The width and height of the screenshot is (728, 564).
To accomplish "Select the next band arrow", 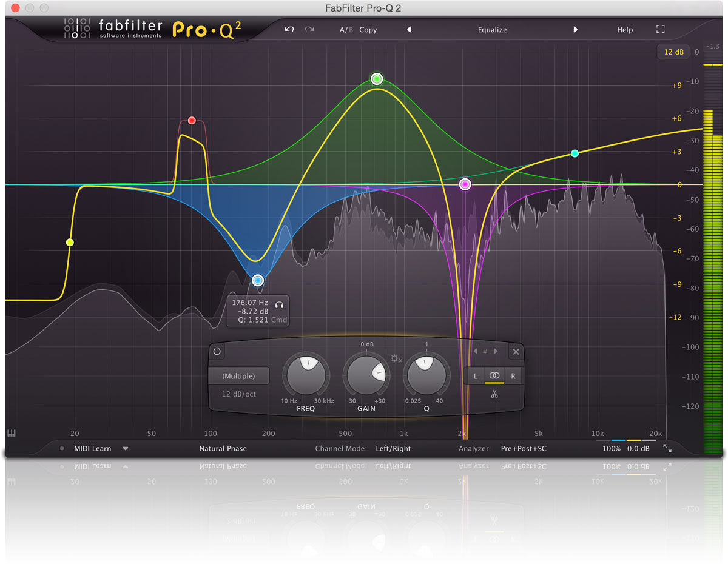I will click(496, 351).
